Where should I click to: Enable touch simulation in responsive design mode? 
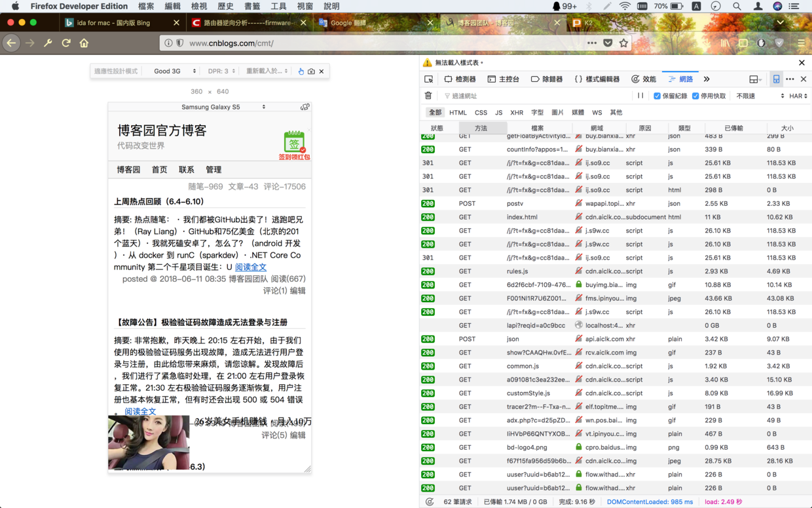[x=301, y=71]
